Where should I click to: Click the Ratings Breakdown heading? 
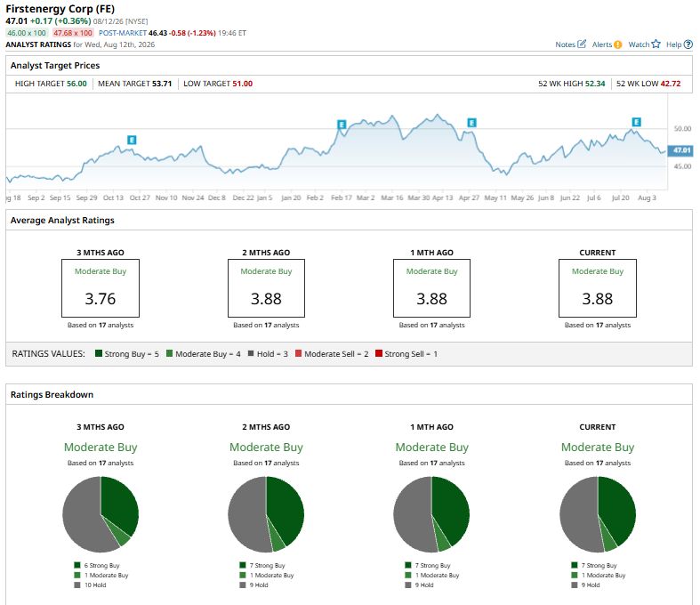52,395
